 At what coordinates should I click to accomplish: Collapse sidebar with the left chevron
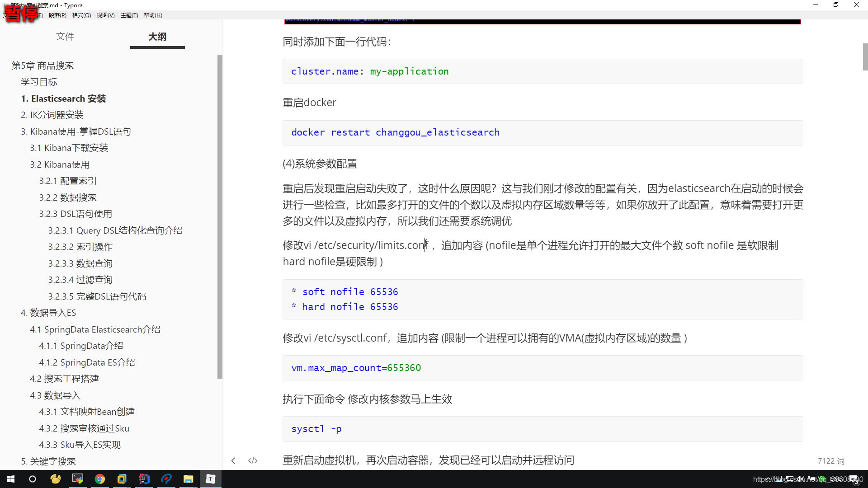click(233, 460)
